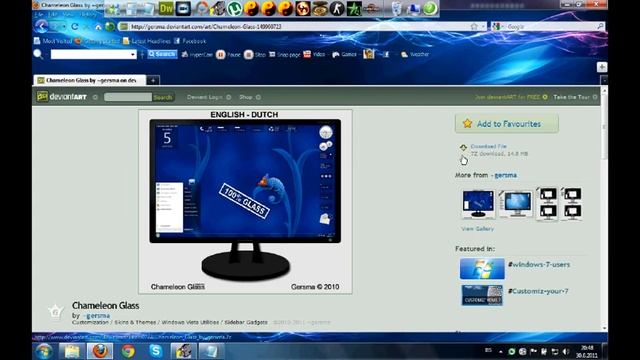This screenshot has width=640, height=360.
Task: Open the toolbar search box dropdown arrow
Action: tap(133, 55)
